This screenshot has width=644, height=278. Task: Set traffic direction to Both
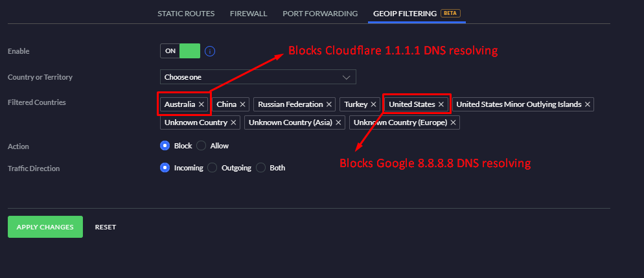(x=261, y=168)
